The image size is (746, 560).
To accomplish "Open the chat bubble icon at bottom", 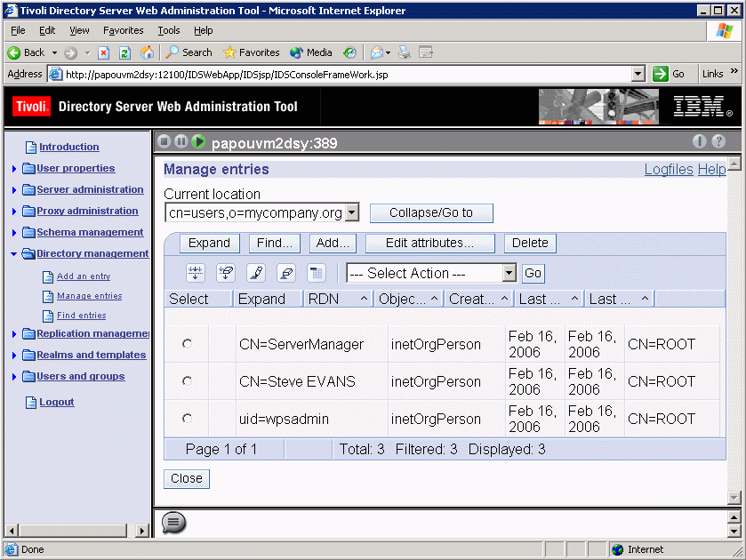I will (x=173, y=523).
